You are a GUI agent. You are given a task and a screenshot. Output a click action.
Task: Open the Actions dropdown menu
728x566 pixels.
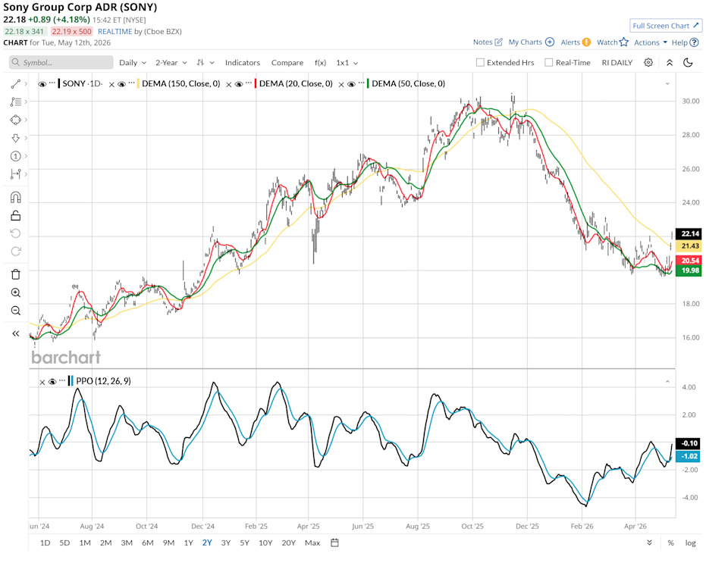pyautogui.click(x=651, y=42)
